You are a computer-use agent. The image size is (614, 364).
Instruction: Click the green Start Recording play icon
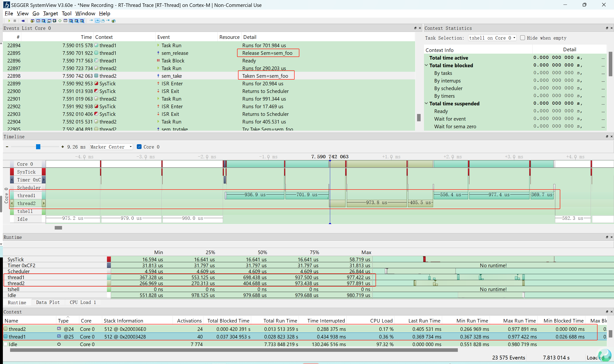click(x=9, y=21)
